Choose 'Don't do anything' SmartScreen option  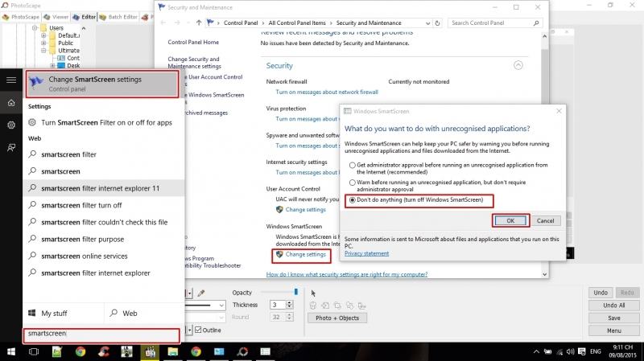tap(352, 199)
